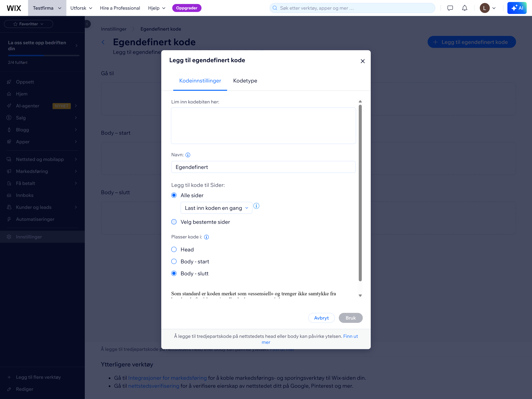Viewport: 532px width, 399px height.
Task: Click the Oppgrader button
Action: point(187,8)
